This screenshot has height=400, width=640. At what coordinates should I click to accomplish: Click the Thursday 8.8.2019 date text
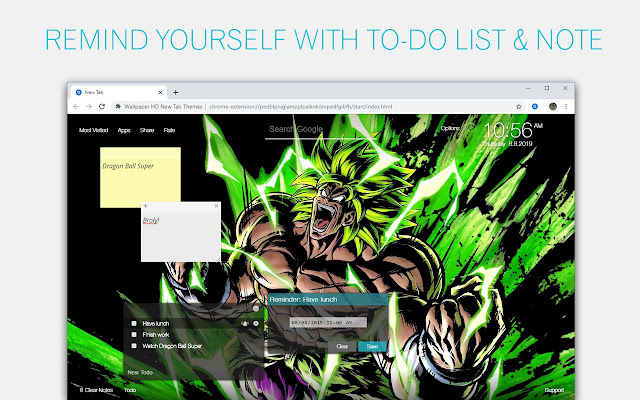[x=508, y=144]
